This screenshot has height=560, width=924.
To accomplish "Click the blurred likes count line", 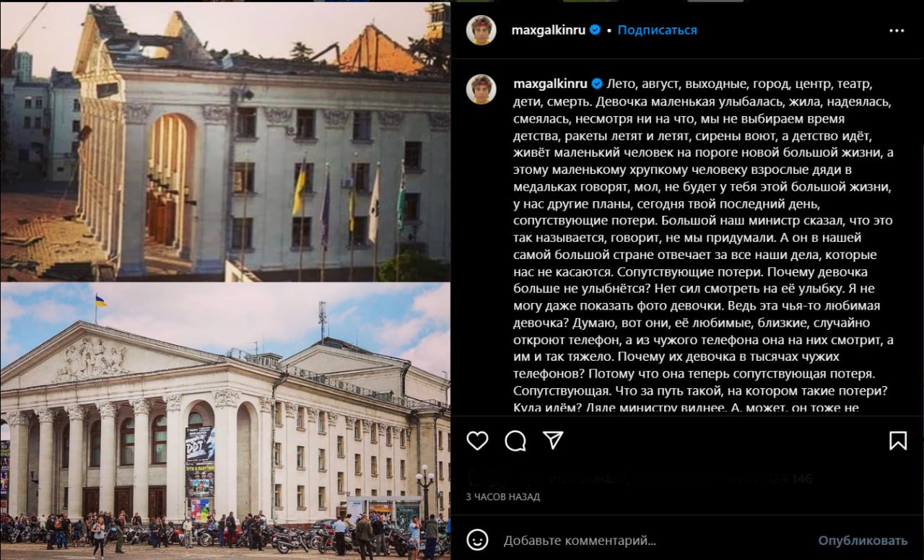I will coord(640,478).
